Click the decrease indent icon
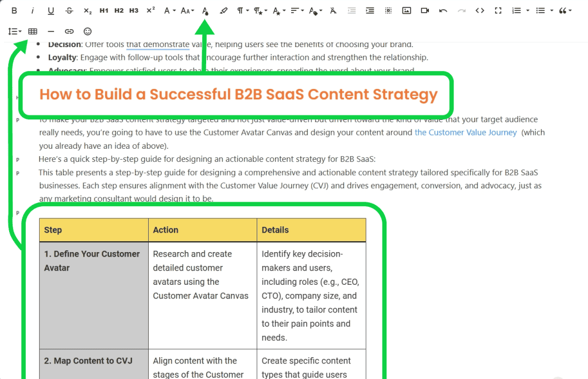The height and width of the screenshot is (379, 588). (351, 10)
